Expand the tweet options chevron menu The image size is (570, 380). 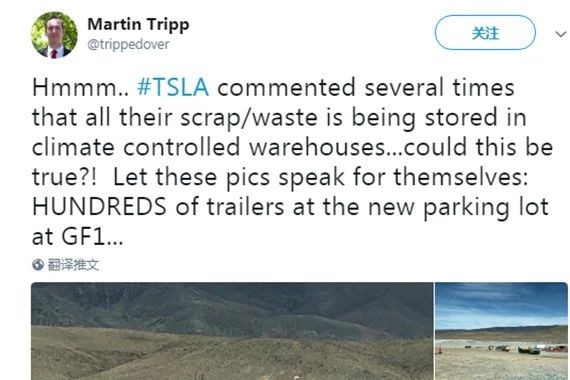561,35
